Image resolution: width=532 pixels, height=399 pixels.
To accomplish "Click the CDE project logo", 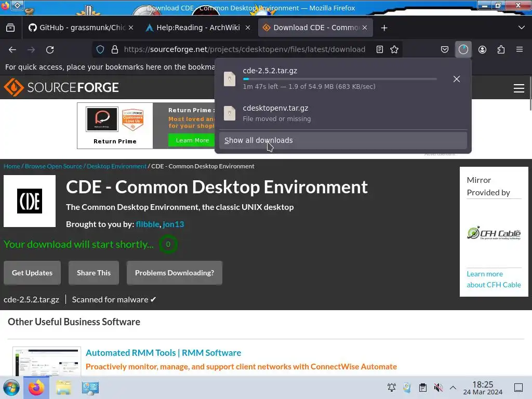I will (x=30, y=201).
